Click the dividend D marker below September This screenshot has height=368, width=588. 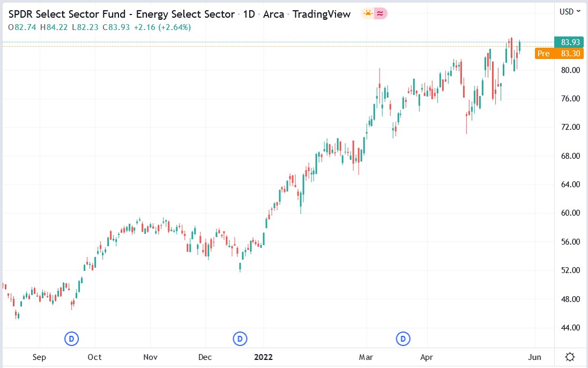(71, 338)
